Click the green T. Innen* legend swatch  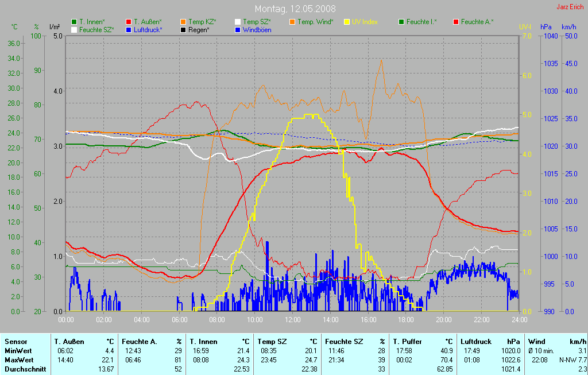(x=74, y=22)
